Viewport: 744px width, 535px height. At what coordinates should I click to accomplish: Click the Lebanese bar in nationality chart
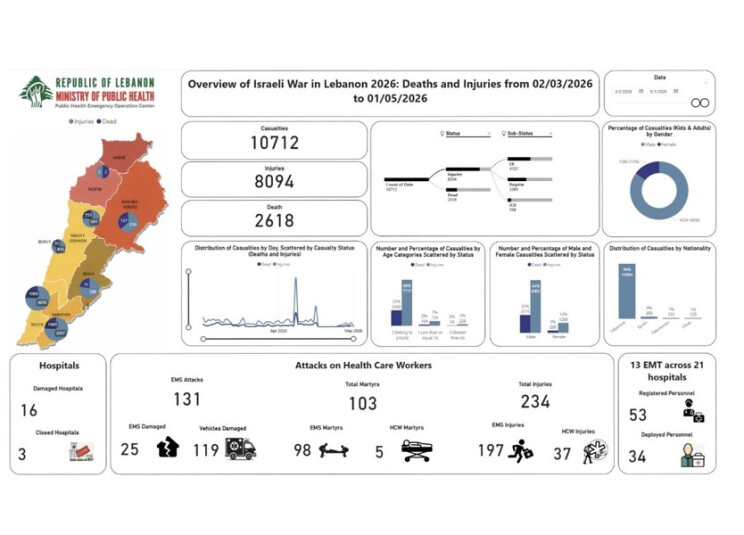(x=627, y=291)
